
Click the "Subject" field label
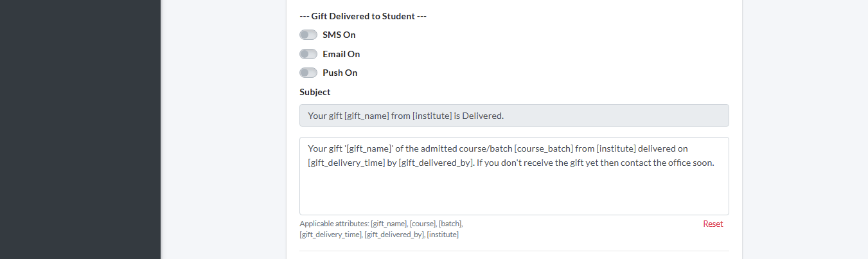(315, 92)
